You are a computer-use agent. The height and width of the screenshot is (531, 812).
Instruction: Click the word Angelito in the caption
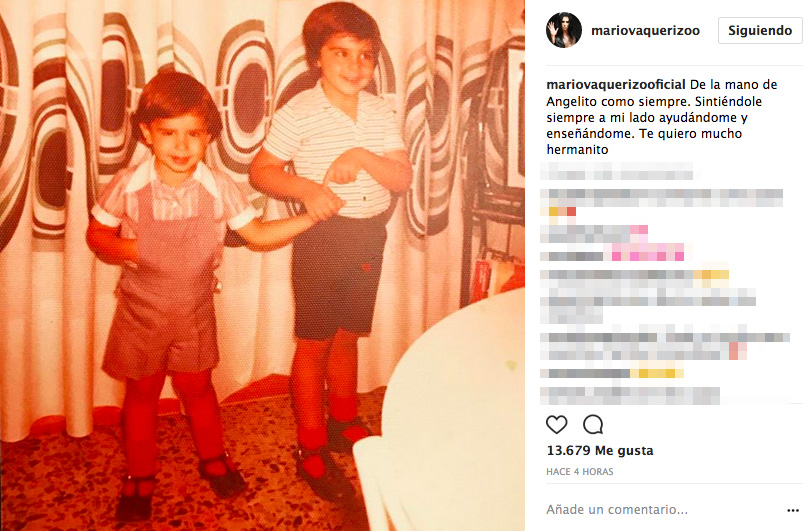pos(572,101)
